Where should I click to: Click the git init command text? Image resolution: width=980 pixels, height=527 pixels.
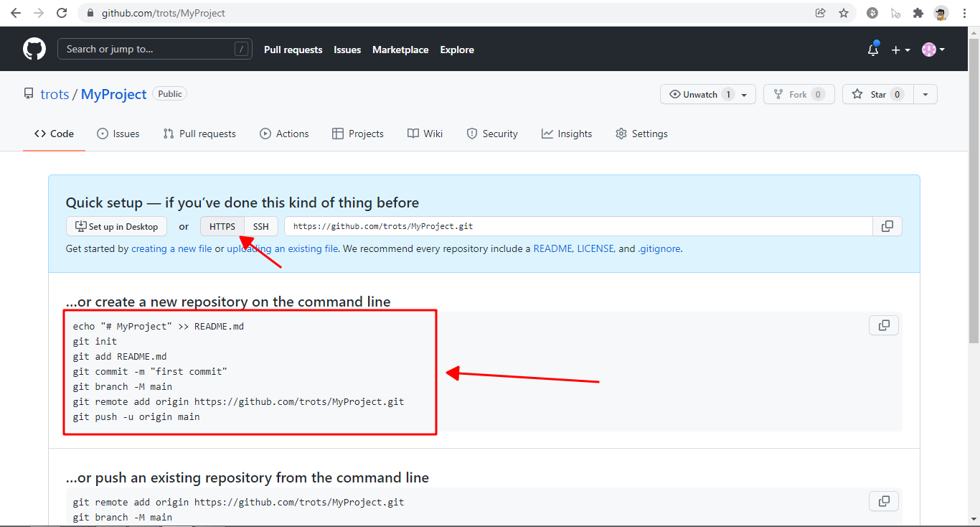tap(95, 341)
